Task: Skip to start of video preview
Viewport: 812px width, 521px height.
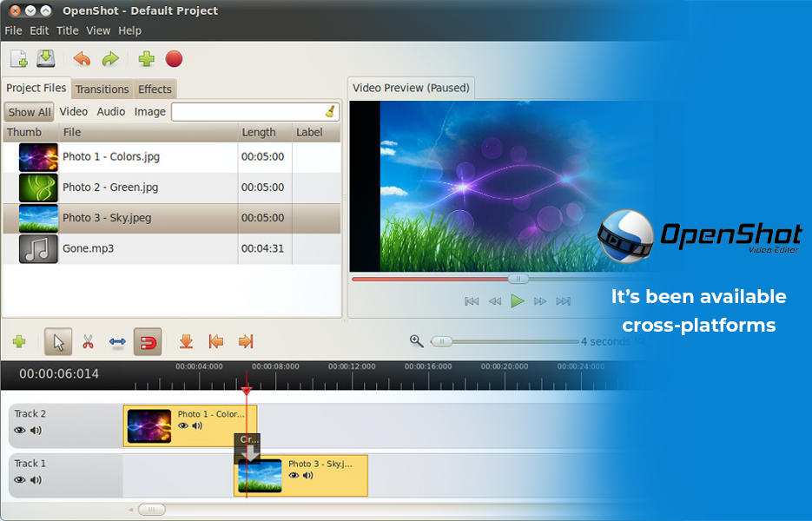Action: pos(472,301)
